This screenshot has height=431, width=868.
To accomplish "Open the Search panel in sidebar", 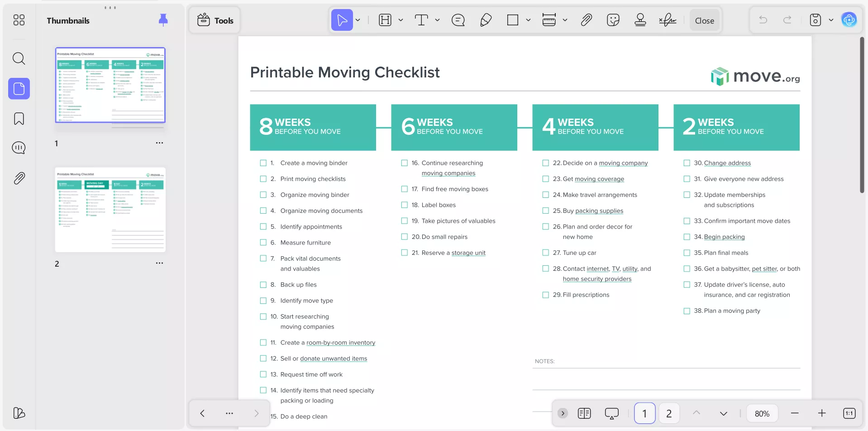I will pyautogui.click(x=19, y=58).
